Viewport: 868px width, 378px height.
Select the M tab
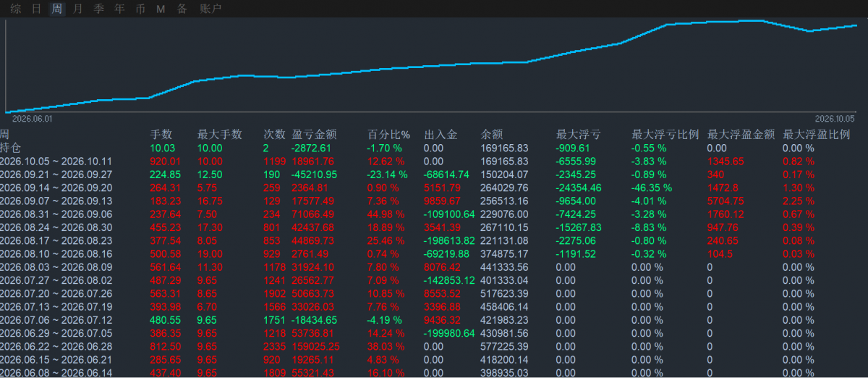coord(161,9)
